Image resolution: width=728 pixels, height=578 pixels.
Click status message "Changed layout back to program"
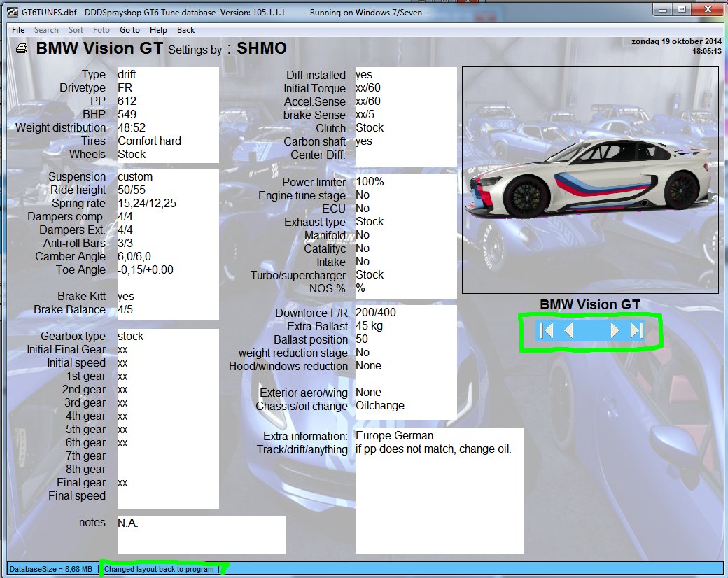point(159,569)
